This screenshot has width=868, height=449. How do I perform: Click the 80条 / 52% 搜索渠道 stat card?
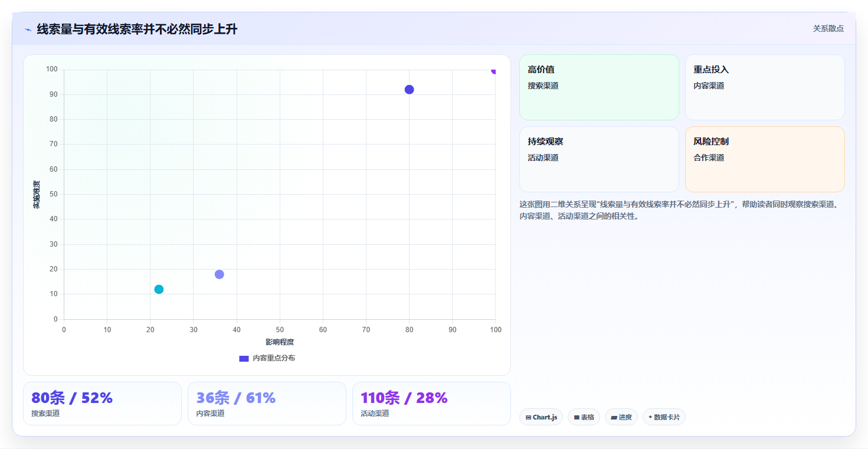pyautogui.click(x=102, y=404)
